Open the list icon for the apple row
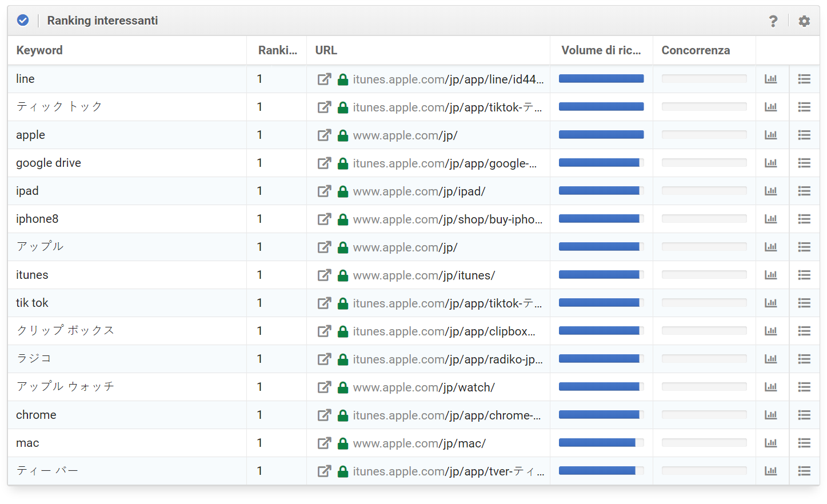Viewport: 827px width, 504px height. pyautogui.click(x=804, y=135)
